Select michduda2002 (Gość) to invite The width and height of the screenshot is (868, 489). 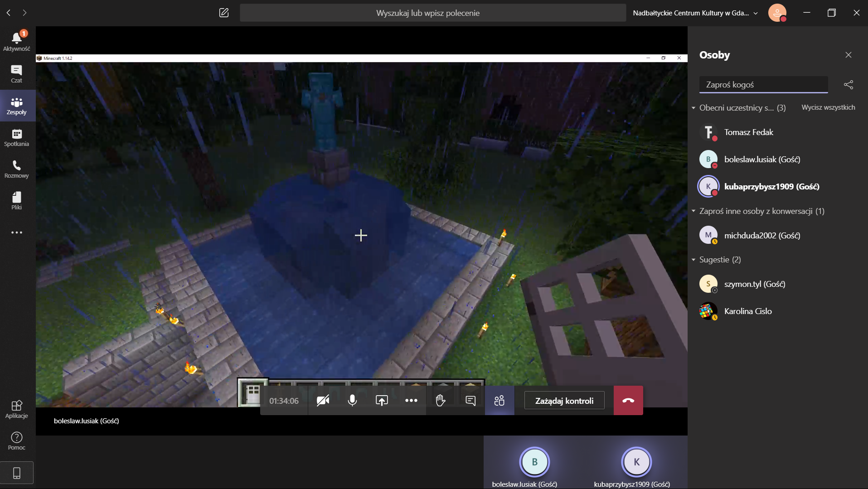(x=777, y=236)
